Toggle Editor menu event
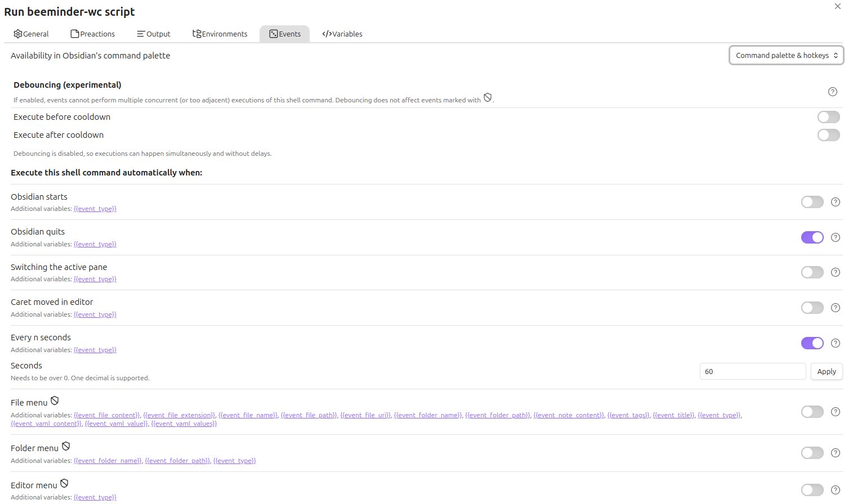Image resolution: width=853 pixels, height=504 pixels. 812,490
